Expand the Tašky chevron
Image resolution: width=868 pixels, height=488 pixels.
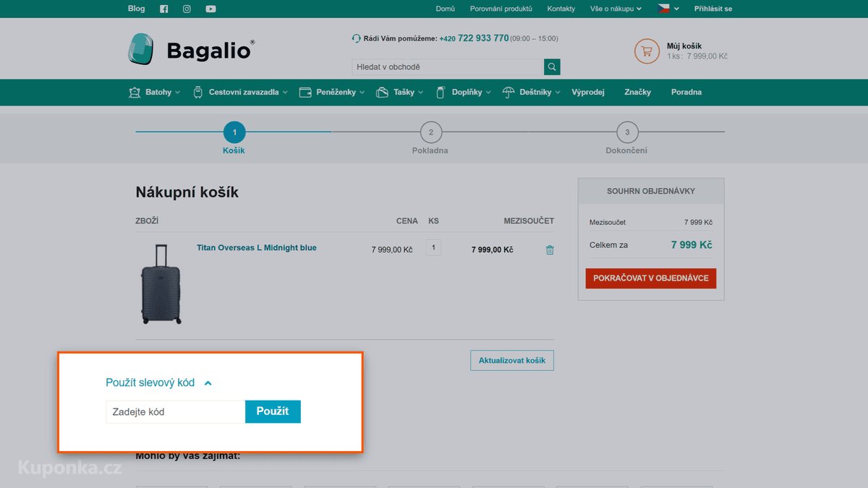(x=420, y=93)
